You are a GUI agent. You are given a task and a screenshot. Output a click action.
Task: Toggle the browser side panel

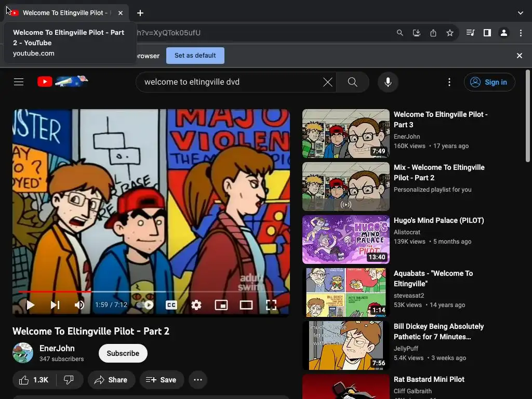click(x=487, y=33)
